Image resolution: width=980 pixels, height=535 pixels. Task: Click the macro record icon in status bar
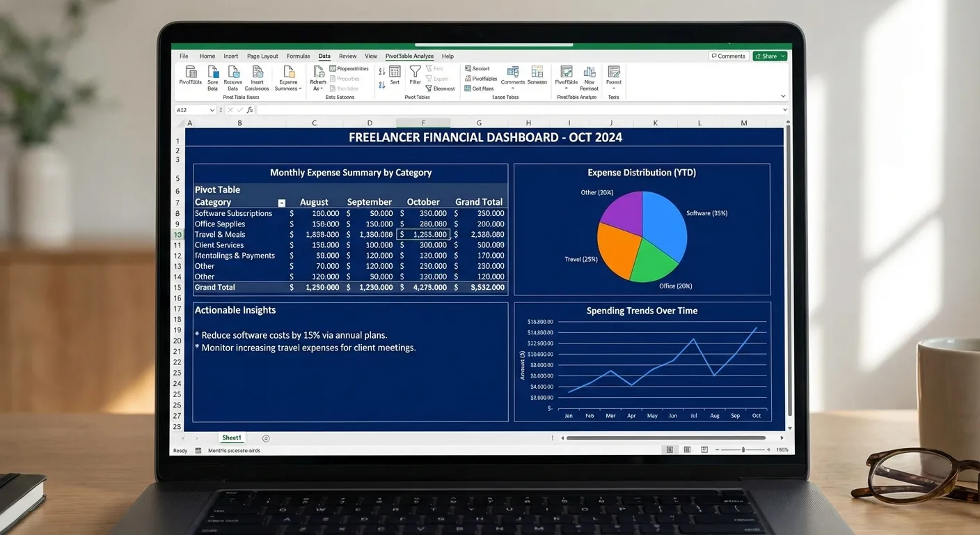198,451
